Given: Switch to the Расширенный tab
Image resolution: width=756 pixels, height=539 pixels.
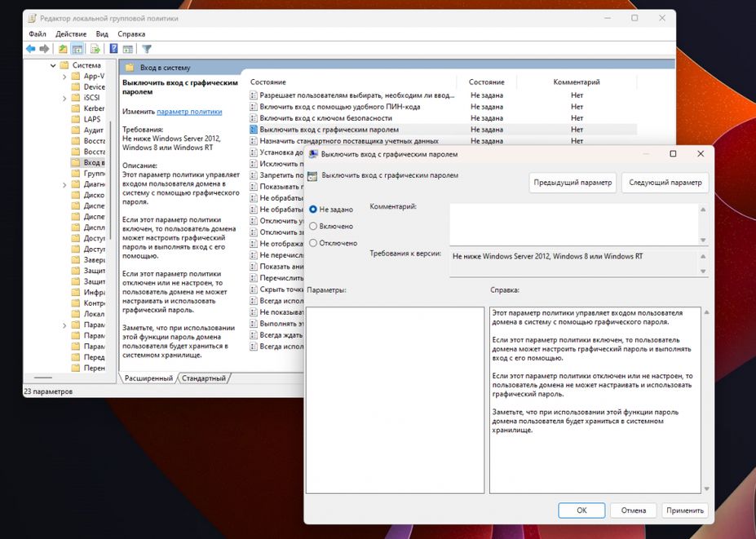Looking at the screenshot, I should click(x=148, y=378).
